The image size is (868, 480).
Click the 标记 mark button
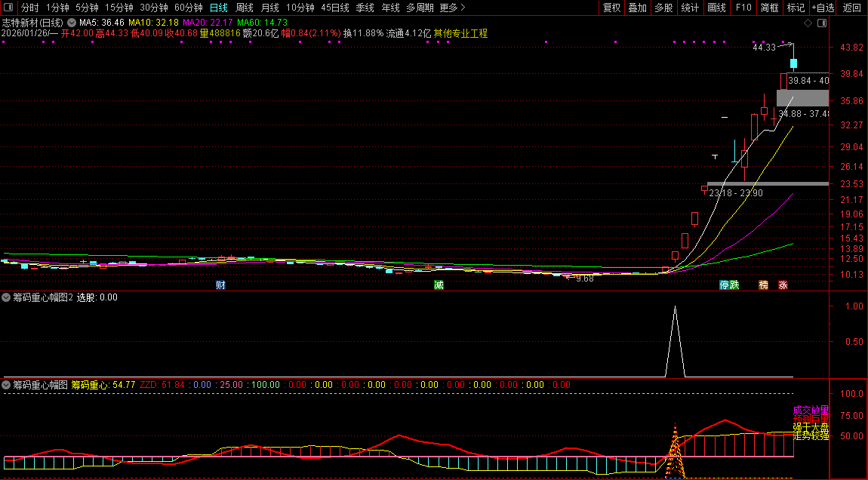(x=796, y=8)
